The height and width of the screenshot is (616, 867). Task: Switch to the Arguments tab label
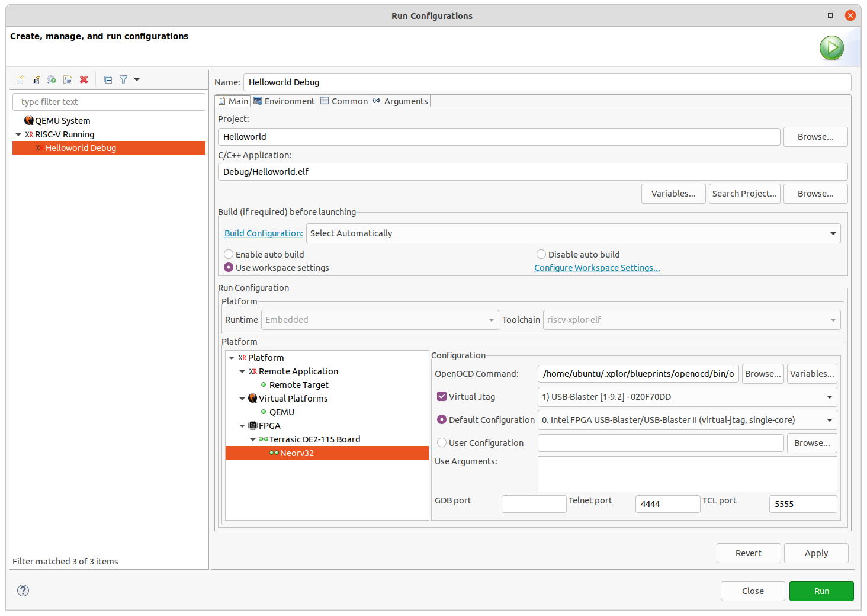406,101
